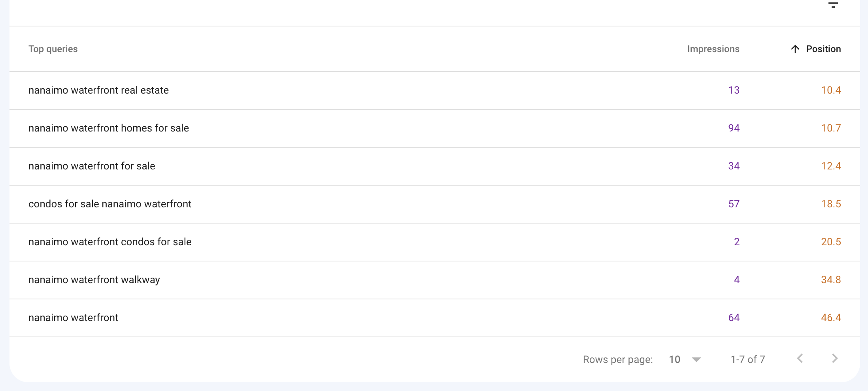The width and height of the screenshot is (868, 391).
Task: Open query nanaimo waterfront homes for sale
Action: pyautogui.click(x=109, y=128)
